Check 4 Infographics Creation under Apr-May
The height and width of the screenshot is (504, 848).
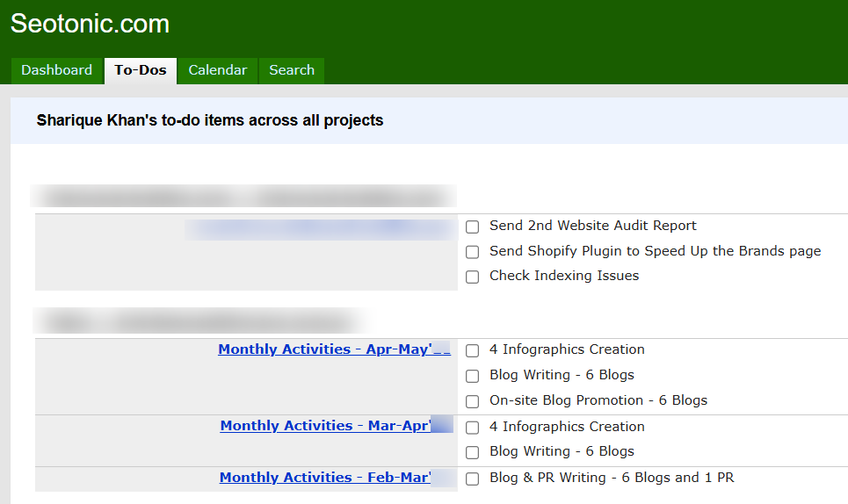point(472,350)
